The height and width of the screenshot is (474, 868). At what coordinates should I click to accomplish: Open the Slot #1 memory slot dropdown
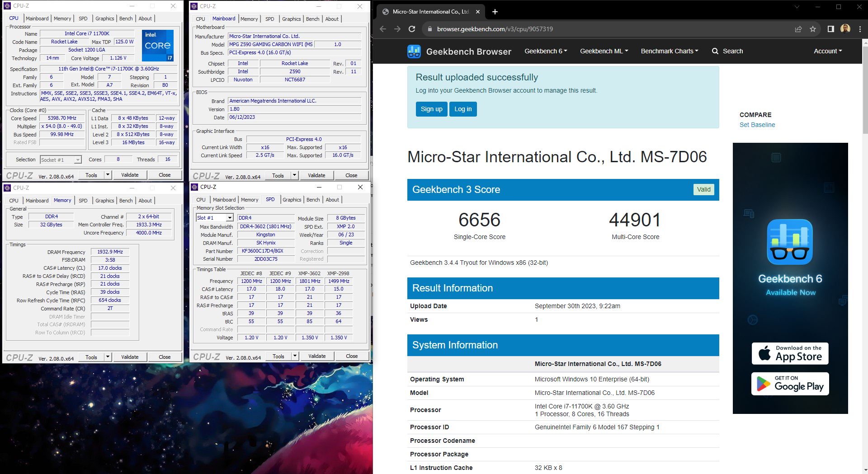pos(230,218)
